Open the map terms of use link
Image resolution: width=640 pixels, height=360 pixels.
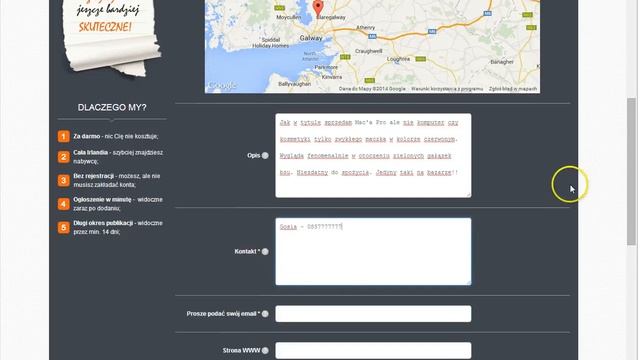point(447,89)
